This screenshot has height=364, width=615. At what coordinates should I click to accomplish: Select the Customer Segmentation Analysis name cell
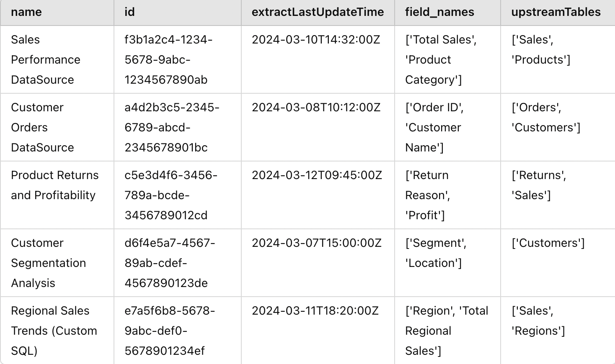point(48,263)
